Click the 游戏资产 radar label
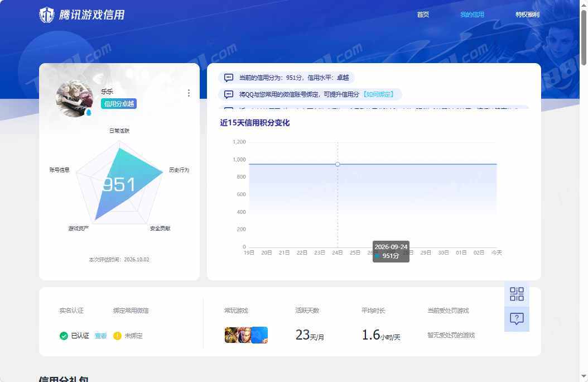Viewport: 588px width, 382px height. tap(79, 228)
